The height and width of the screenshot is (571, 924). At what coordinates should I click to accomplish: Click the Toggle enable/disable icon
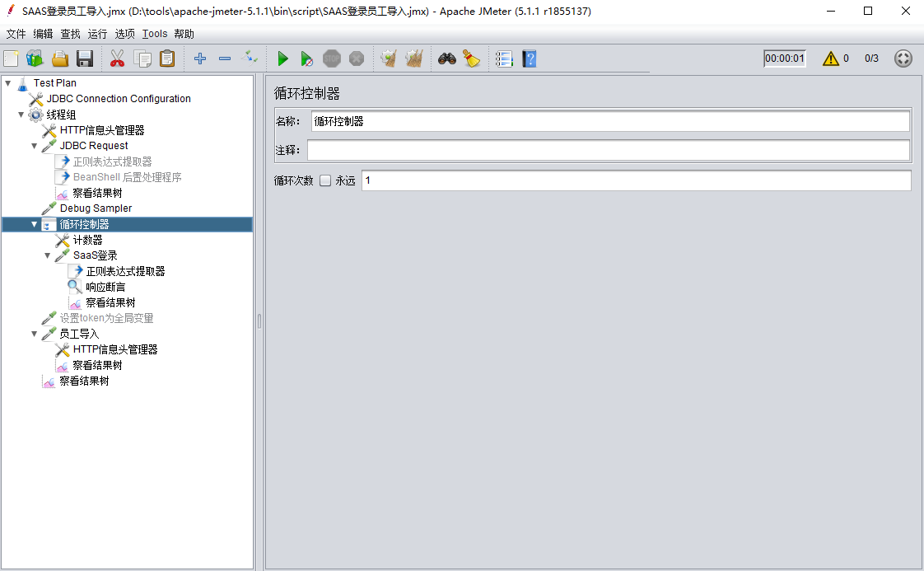[x=250, y=58]
